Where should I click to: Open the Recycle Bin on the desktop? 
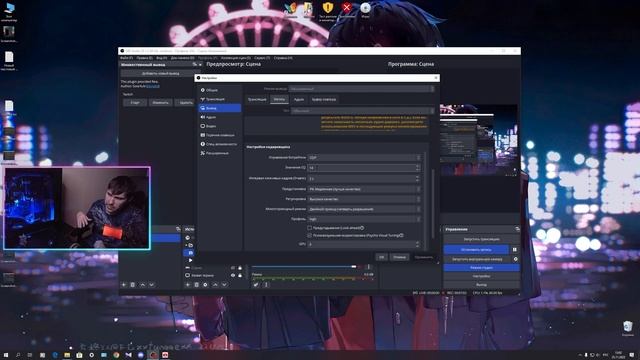628,328
